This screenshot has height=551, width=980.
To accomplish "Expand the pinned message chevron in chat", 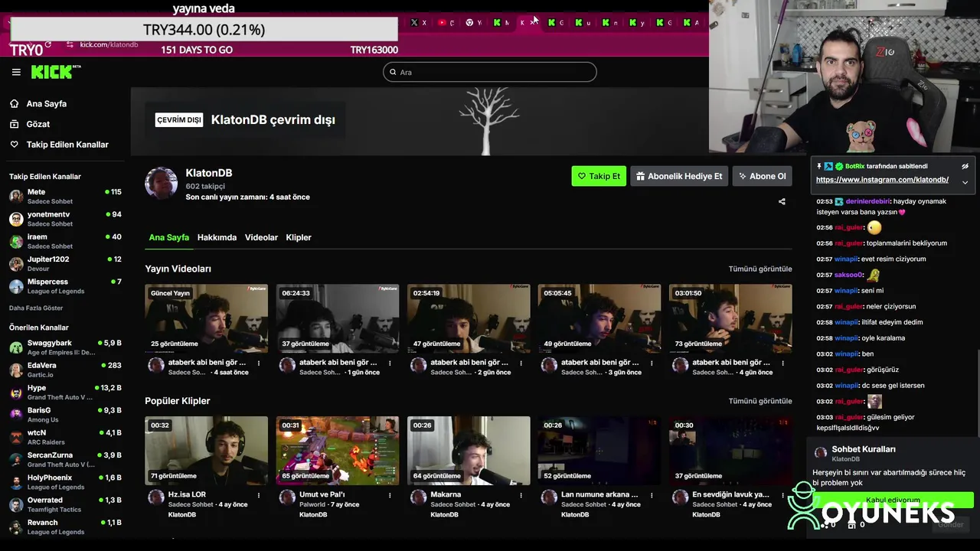I will [x=965, y=182].
